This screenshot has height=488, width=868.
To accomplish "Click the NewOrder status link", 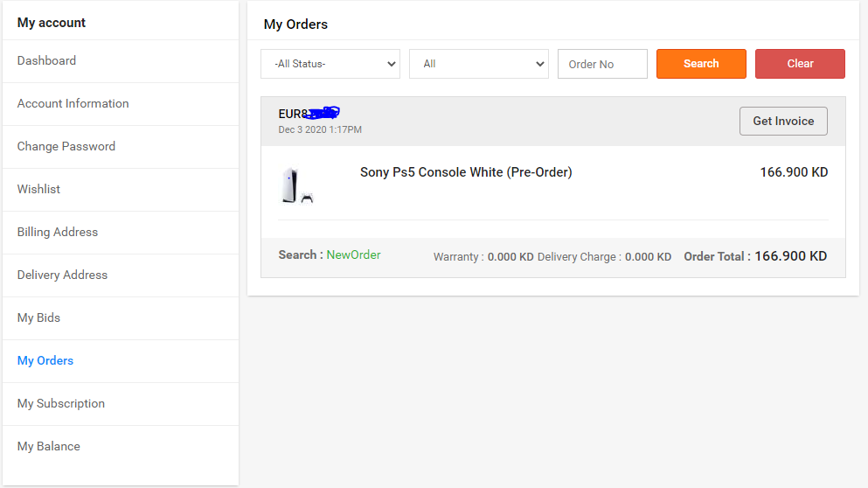I will coord(354,254).
